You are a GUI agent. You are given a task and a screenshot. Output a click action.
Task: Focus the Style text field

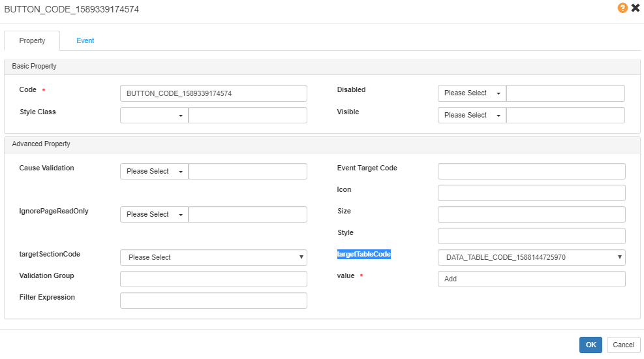pos(531,236)
